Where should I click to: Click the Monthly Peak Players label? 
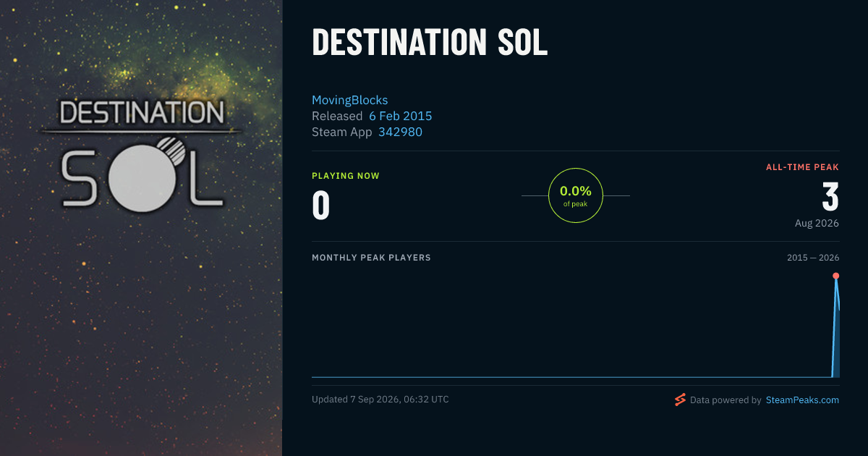pos(371,258)
